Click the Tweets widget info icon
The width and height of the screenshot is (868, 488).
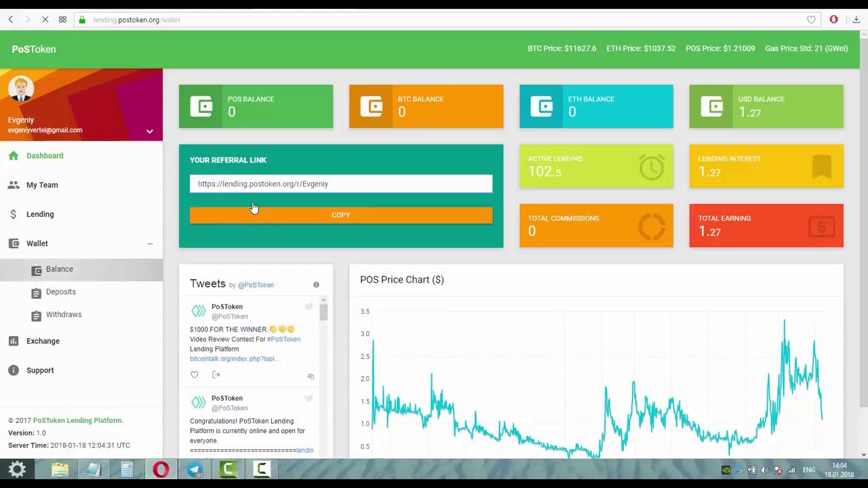tap(316, 285)
